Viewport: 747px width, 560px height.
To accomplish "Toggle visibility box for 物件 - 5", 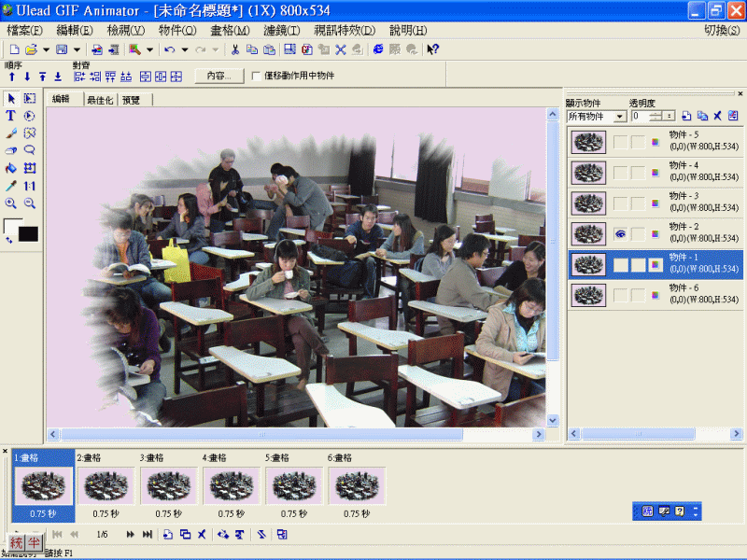I will (x=619, y=142).
